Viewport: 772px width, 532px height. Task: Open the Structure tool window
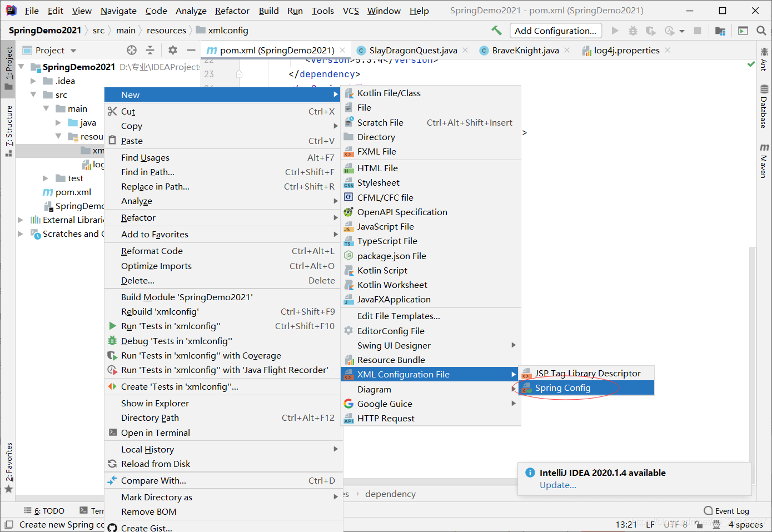tap(8, 131)
